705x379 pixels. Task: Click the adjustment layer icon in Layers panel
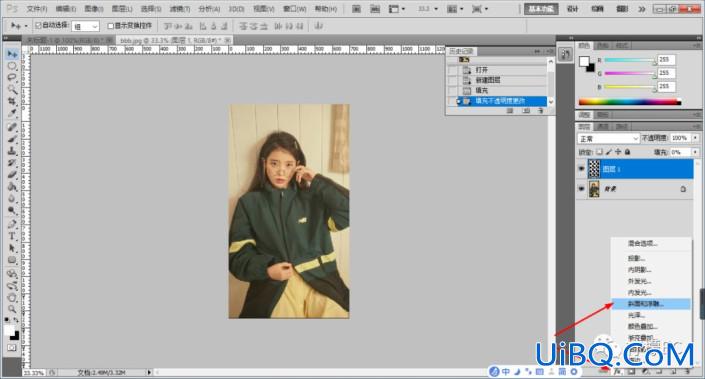pos(645,372)
